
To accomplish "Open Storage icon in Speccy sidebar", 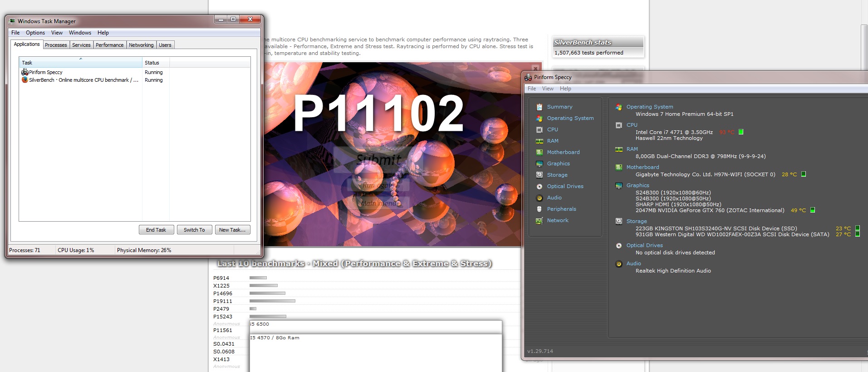I will [x=539, y=175].
